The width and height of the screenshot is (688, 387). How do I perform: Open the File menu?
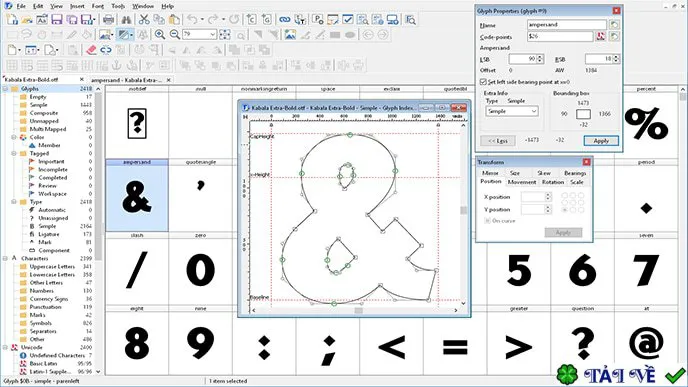(x=21, y=6)
